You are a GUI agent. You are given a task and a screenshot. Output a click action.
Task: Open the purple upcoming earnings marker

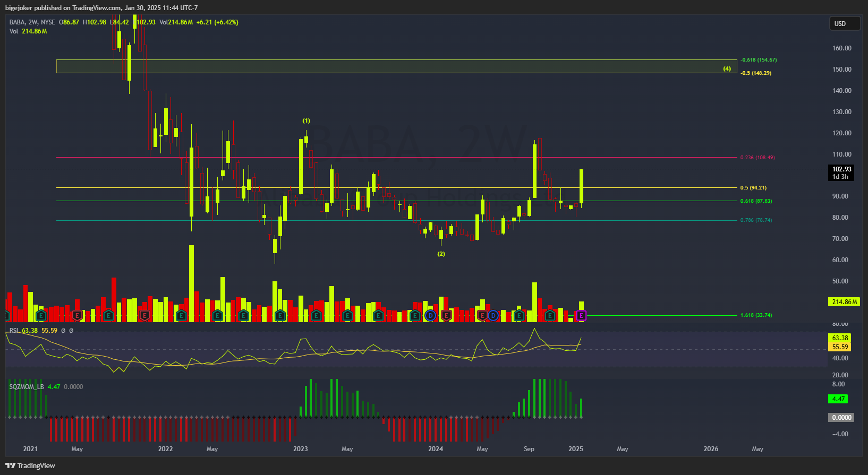[x=581, y=316]
